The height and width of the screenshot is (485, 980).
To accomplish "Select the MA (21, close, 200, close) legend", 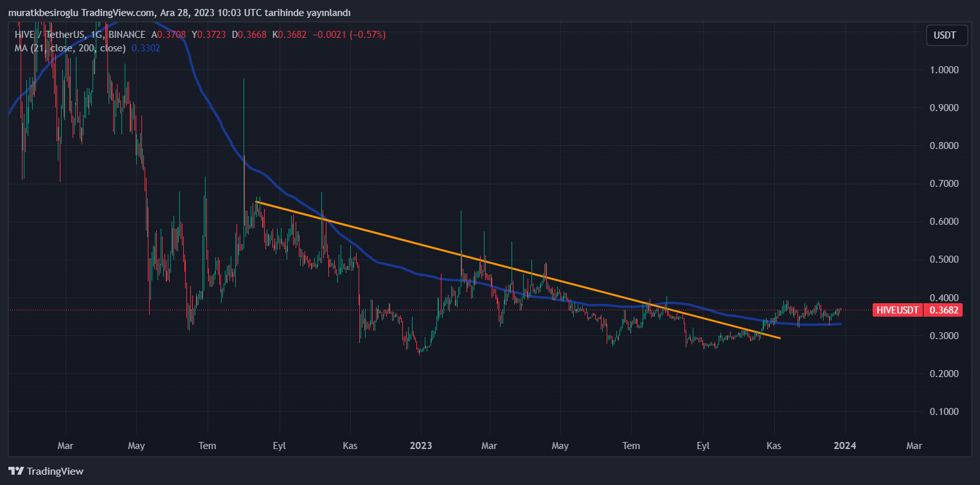I will (x=71, y=48).
